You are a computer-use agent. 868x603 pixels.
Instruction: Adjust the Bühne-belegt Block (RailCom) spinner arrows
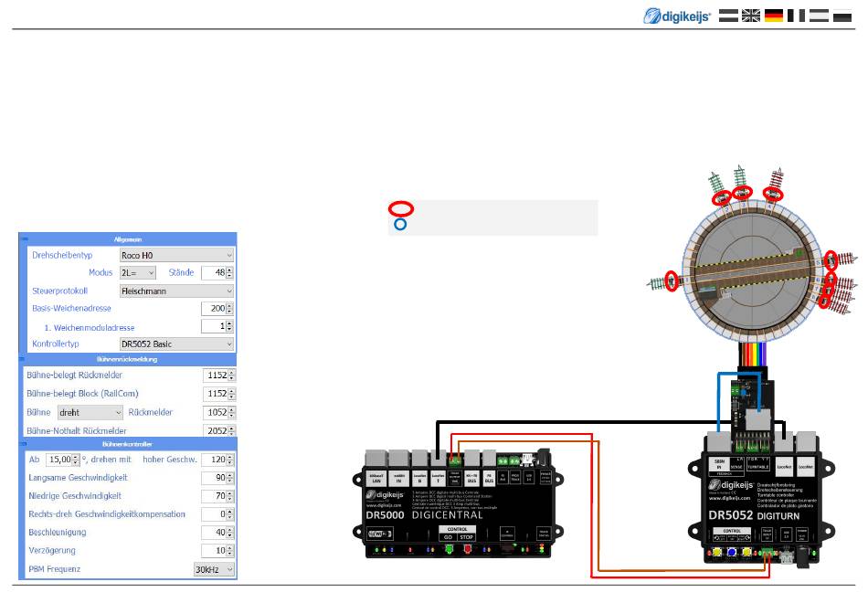[231, 394]
